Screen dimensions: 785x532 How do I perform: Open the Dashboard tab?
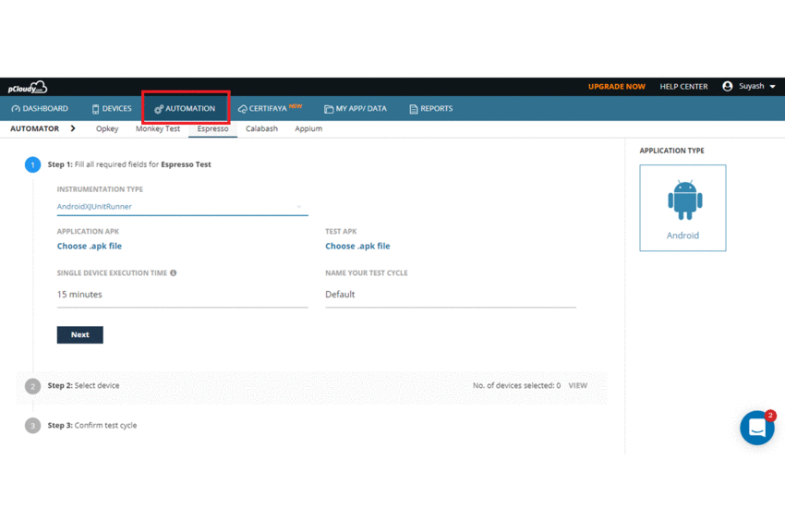[x=40, y=109]
